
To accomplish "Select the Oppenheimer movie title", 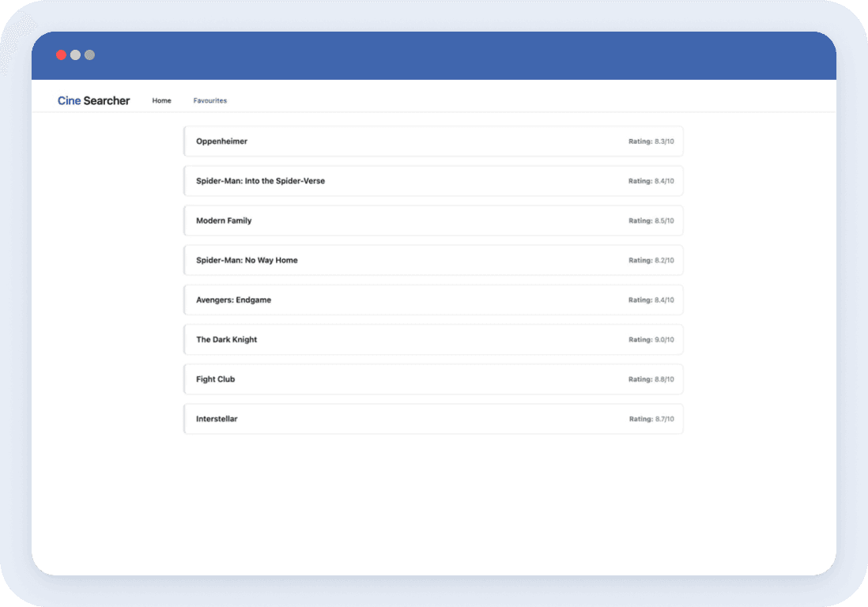I will click(221, 141).
